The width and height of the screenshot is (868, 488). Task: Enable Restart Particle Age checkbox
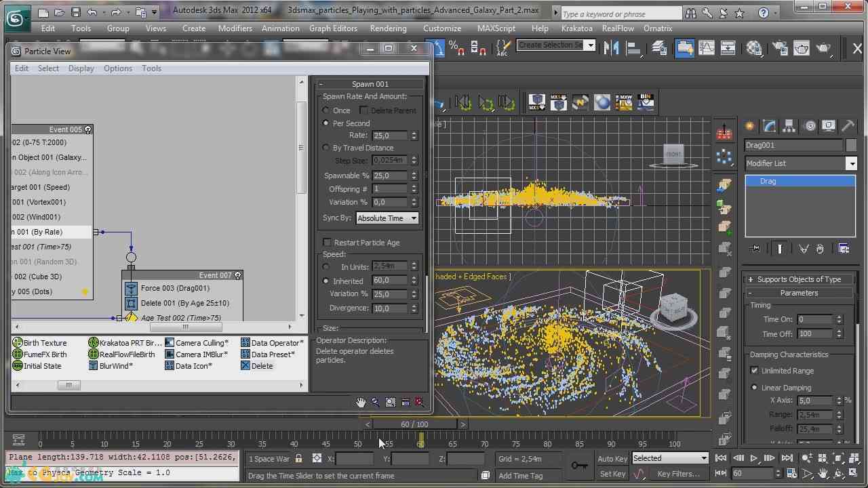coord(328,243)
